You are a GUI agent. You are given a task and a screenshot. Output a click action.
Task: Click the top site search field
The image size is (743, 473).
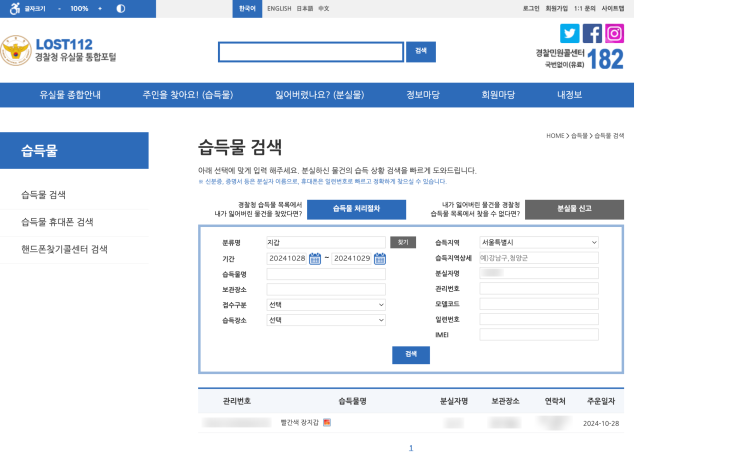coord(311,52)
